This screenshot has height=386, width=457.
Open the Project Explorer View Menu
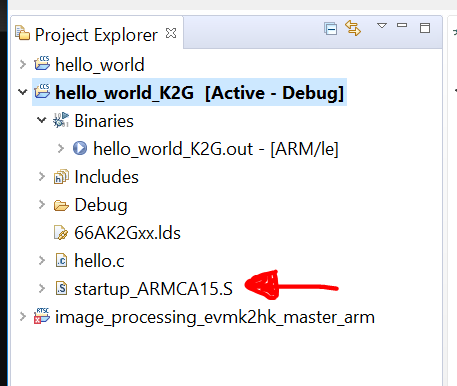pyautogui.click(x=382, y=25)
